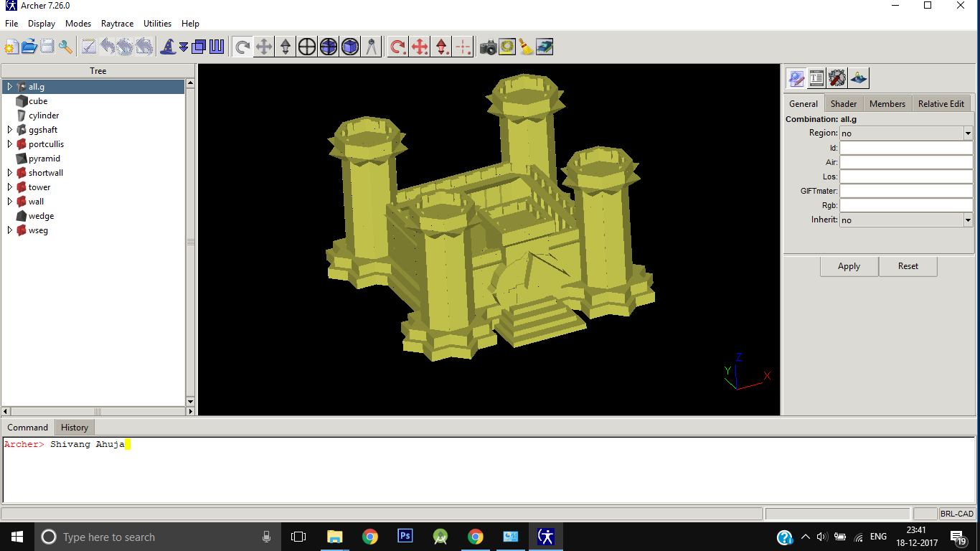Viewport: 980px width, 551px height.
Task: Click the blue comb-shaped icon
Action: pos(217,47)
